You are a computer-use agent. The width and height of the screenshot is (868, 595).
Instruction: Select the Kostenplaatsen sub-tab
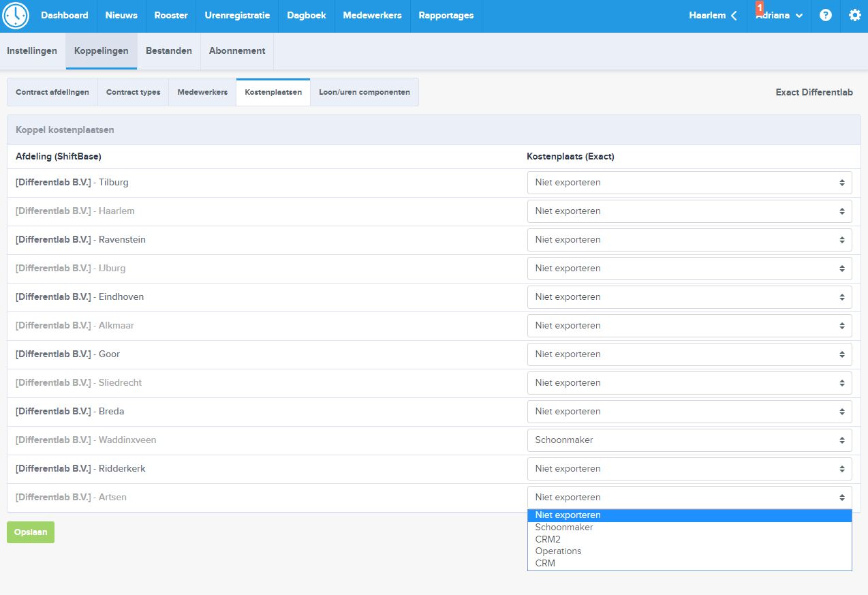[x=273, y=92]
